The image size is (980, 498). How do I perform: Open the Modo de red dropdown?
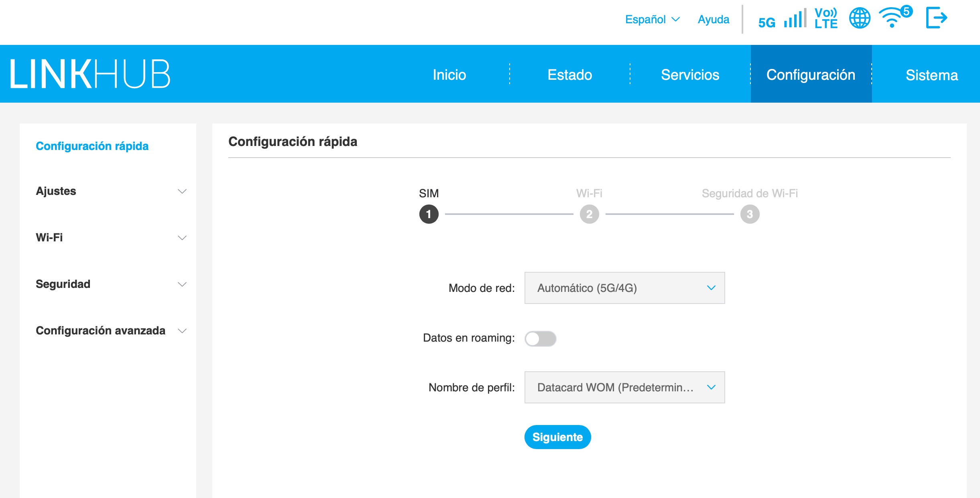click(x=624, y=288)
